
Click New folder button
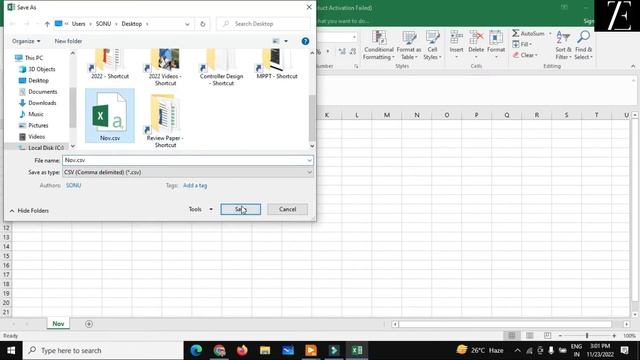point(68,41)
